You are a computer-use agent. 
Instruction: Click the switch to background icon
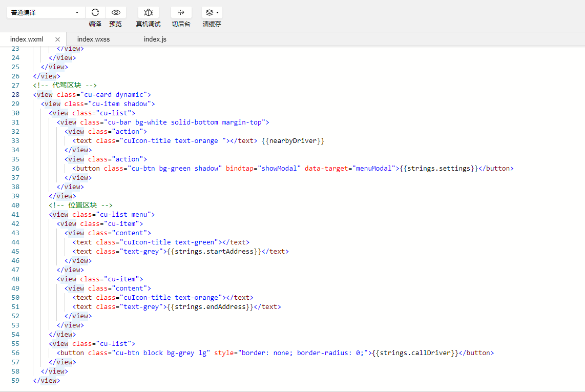point(181,12)
